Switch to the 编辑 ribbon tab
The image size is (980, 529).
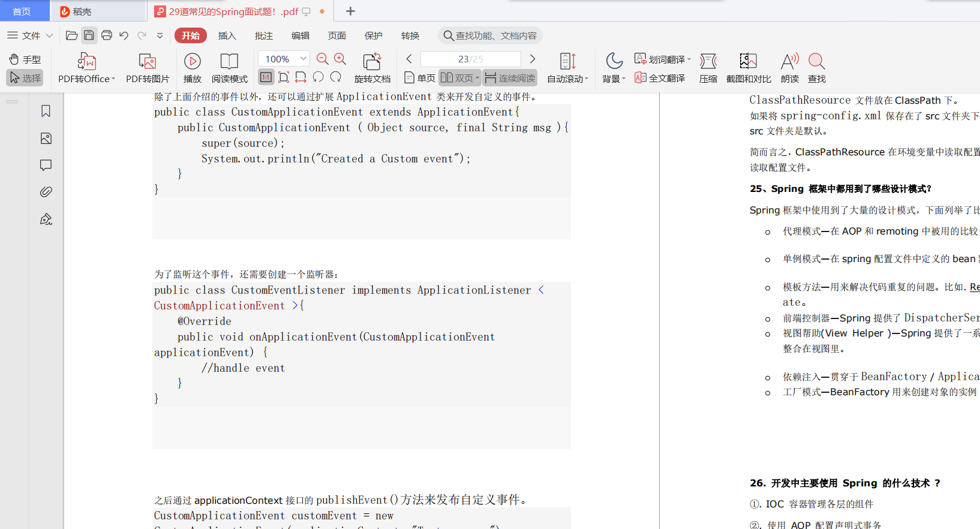[x=300, y=35]
